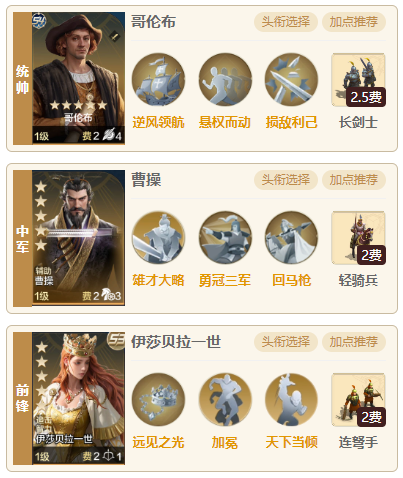Select the 加冕 skill icon
Viewport: 403px width, 478px height.
point(225,400)
